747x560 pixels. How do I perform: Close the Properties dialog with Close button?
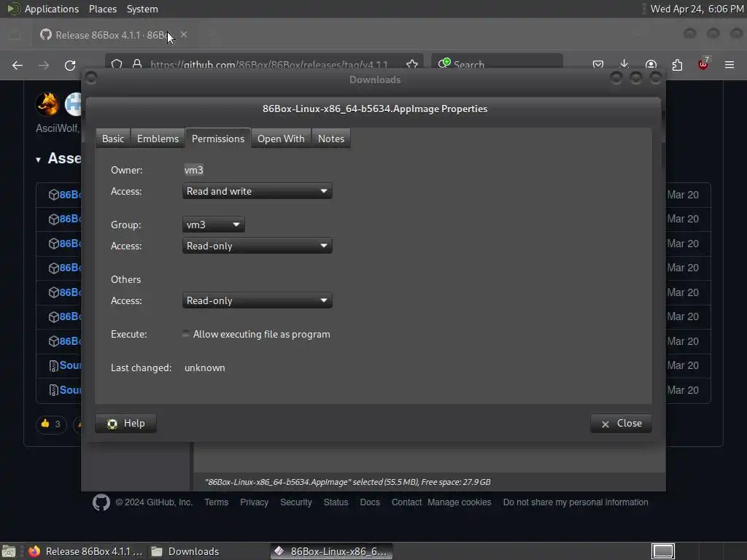pyautogui.click(x=622, y=424)
